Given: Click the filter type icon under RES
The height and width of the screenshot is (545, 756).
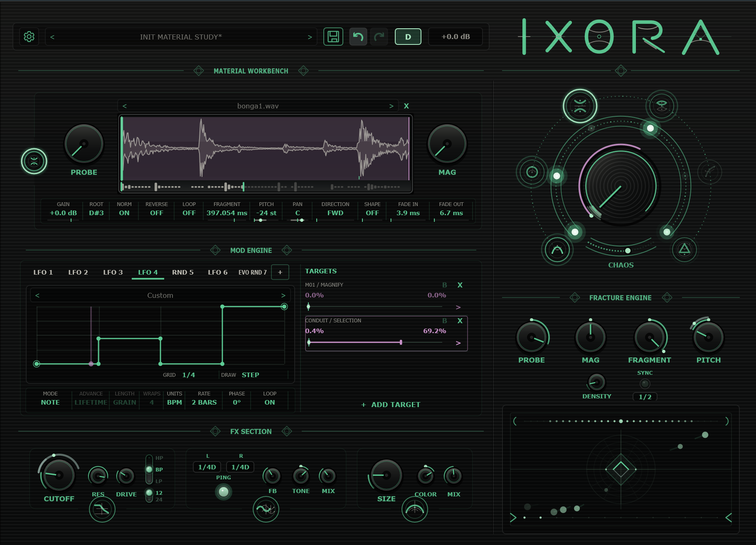Looking at the screenshot, I should click(102, 509).
